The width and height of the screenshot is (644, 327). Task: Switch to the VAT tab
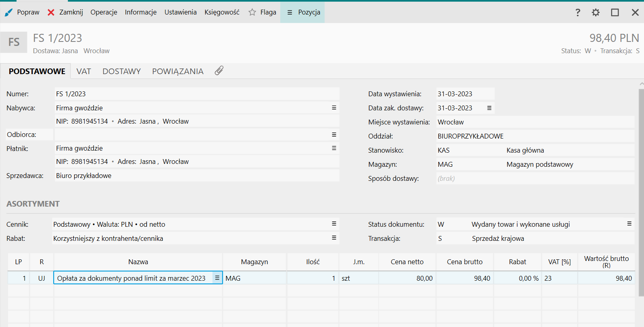pos(83,71)
